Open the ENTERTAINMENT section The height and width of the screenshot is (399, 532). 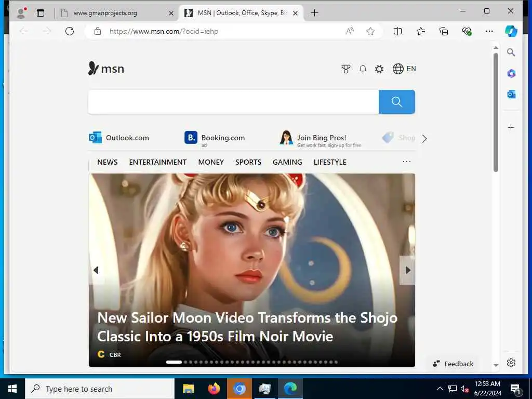coord(158,162)
